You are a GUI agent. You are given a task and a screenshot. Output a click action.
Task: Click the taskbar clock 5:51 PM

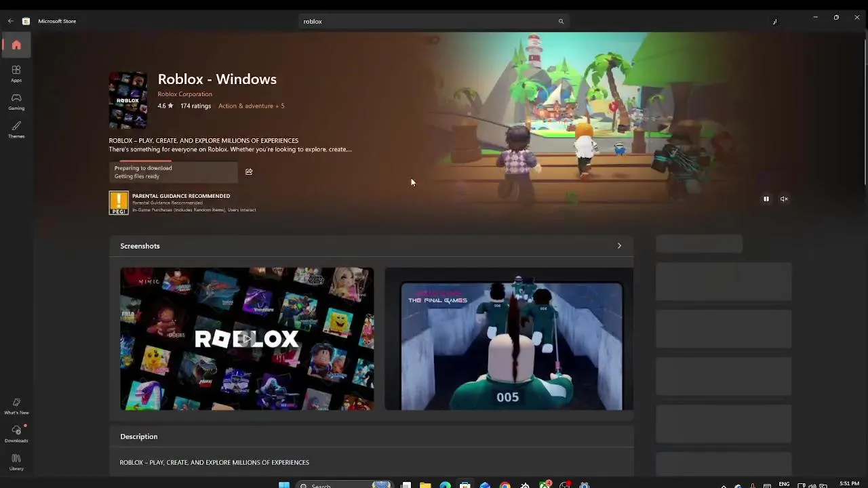(849, 484)
